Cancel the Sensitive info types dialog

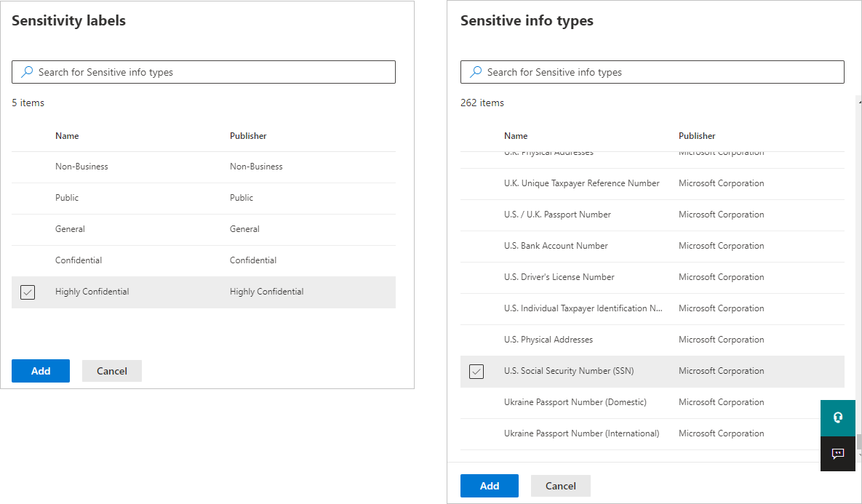(x=561, y=486)
